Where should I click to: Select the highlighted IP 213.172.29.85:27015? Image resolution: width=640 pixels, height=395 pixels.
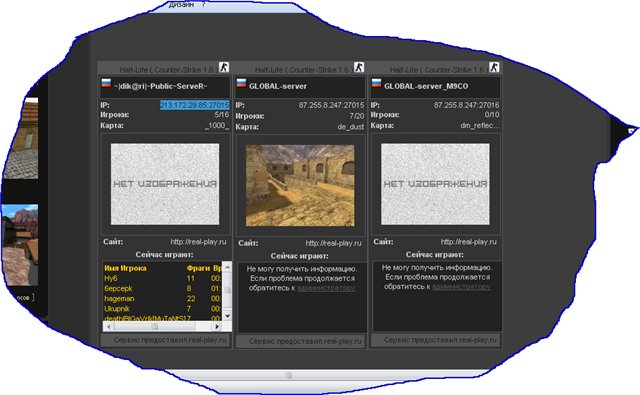coord(194,105)
